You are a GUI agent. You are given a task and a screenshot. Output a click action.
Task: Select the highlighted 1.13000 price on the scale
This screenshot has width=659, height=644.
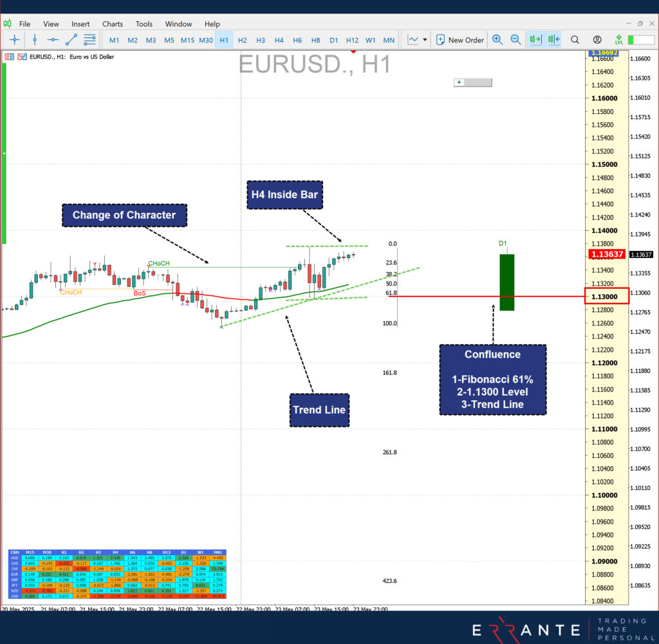coord(608,296)
